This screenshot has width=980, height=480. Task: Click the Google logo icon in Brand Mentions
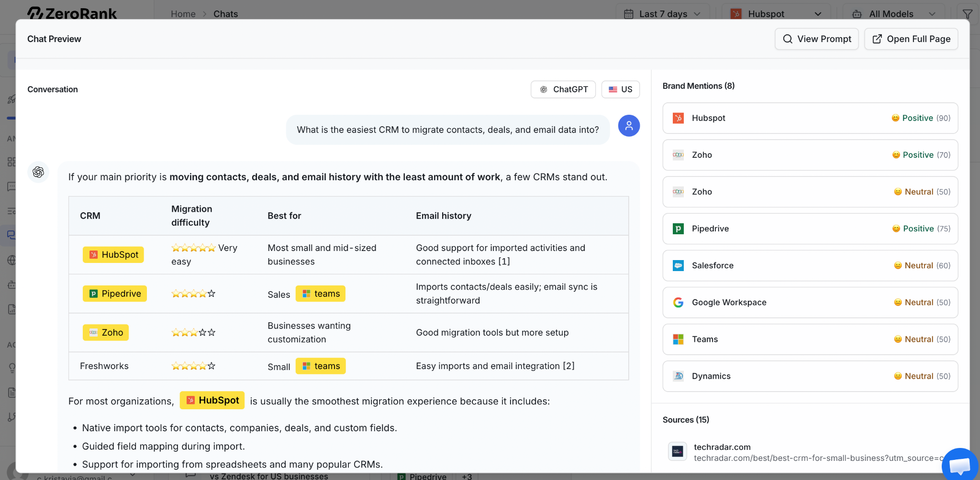678,302
